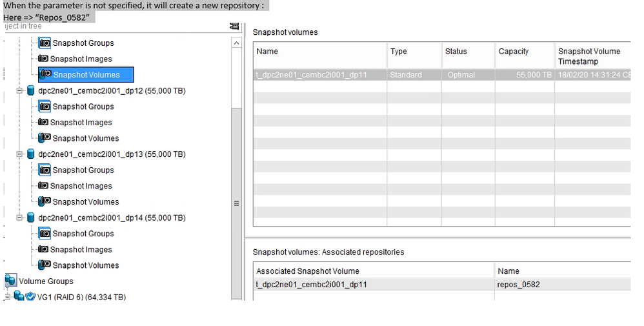
Task: Click tree scrollbar up arrow
Action: point(236,43)
